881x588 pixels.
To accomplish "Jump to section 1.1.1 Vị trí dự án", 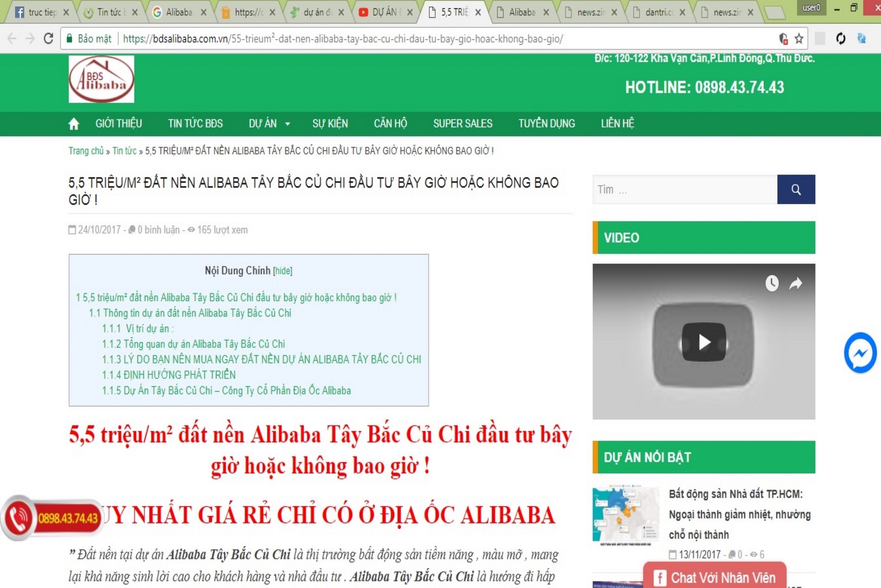I will pos(138,329).
